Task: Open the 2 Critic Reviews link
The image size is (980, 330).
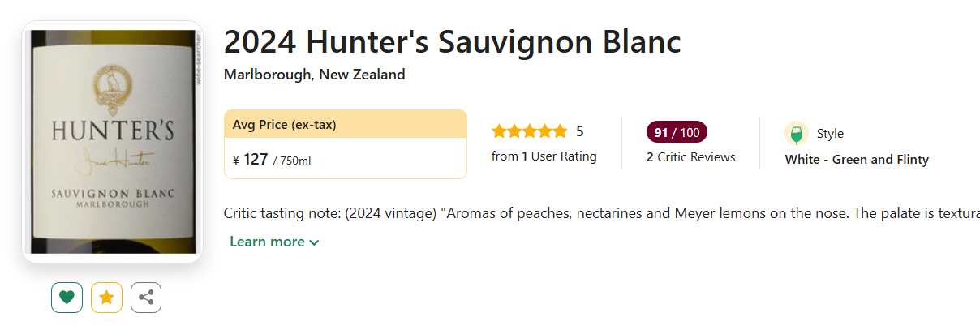Action: (690, 157)
